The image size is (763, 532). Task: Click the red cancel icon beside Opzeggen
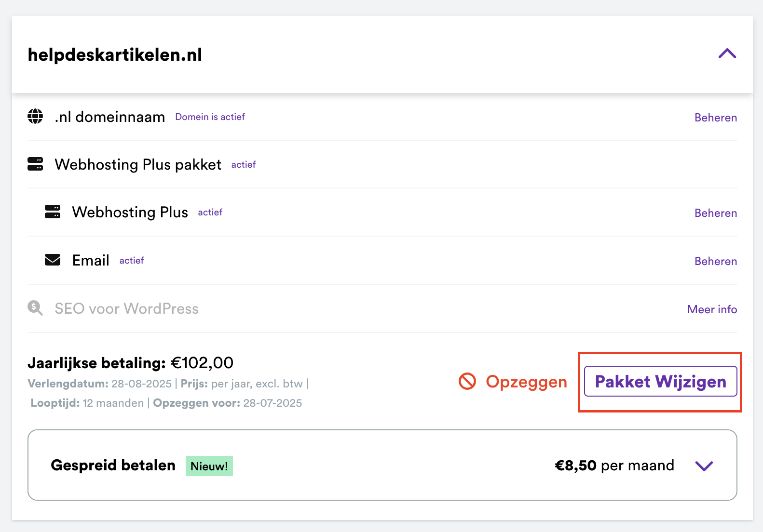tap(467, 381)
